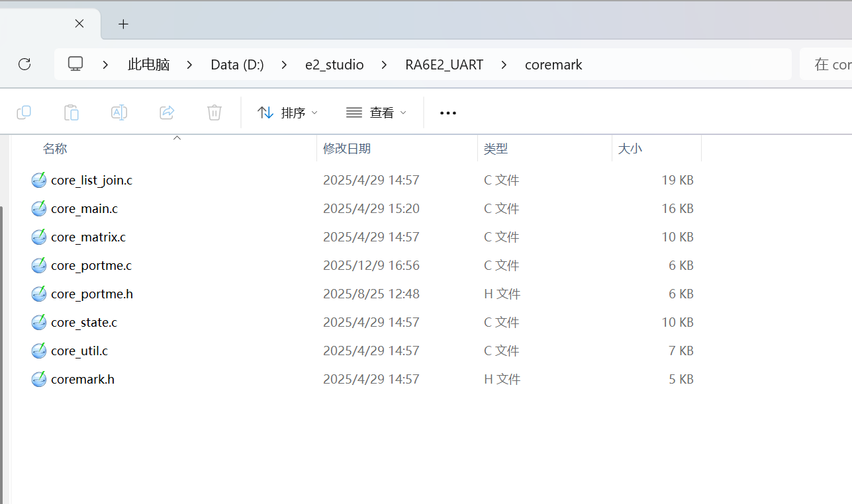
Task: Click the file icon of core_util.c
Action: 39,351
